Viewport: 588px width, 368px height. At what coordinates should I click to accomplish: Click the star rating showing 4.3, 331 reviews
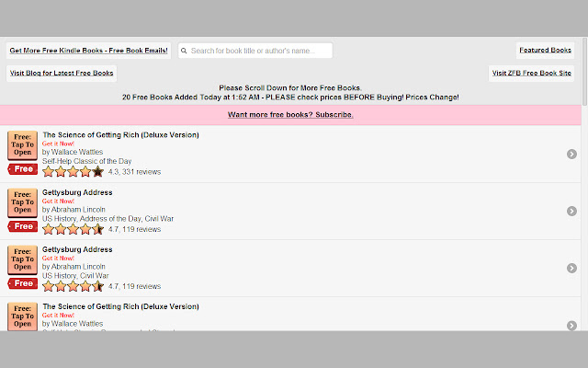73,171
